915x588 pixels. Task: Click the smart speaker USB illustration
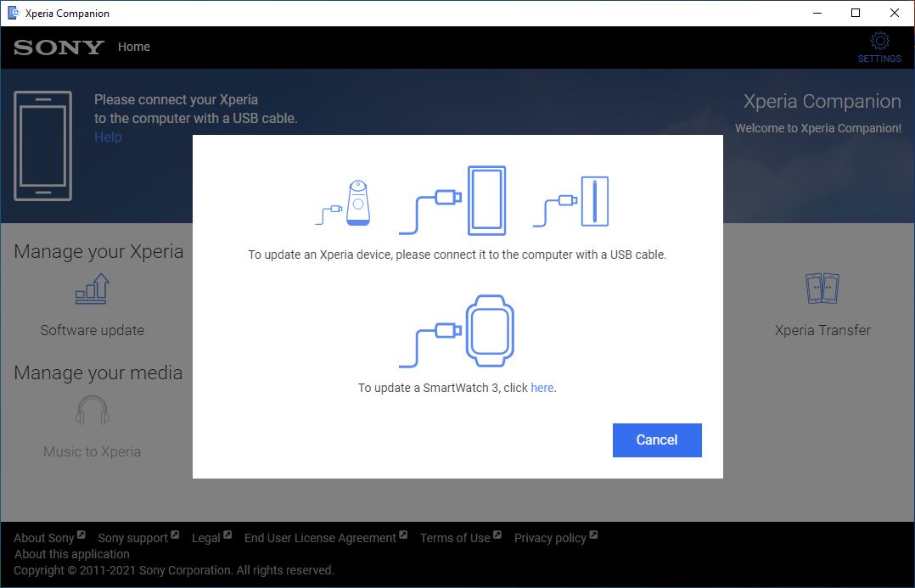point(343,203)
